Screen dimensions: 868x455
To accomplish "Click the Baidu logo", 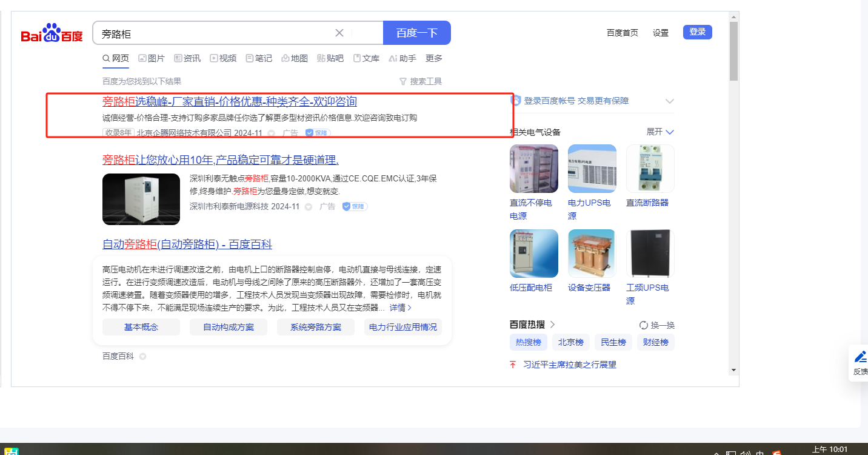I will pos(52,33).
